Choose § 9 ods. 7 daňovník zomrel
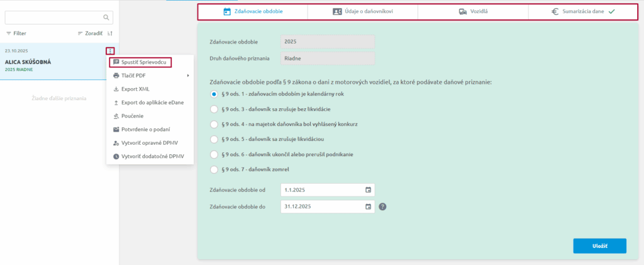 pos(214,169)
